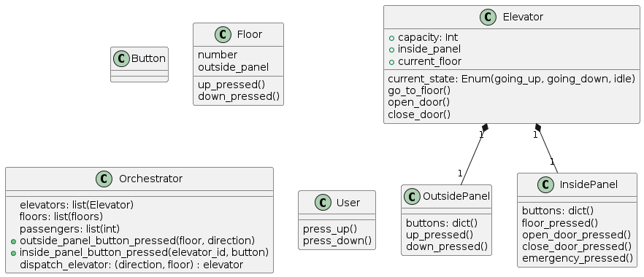This screenshot has height=277, width=644.
Task: Click the down_pressed() method in OutsidePanel
Action: pyautogui.click(x=447, y=246)
